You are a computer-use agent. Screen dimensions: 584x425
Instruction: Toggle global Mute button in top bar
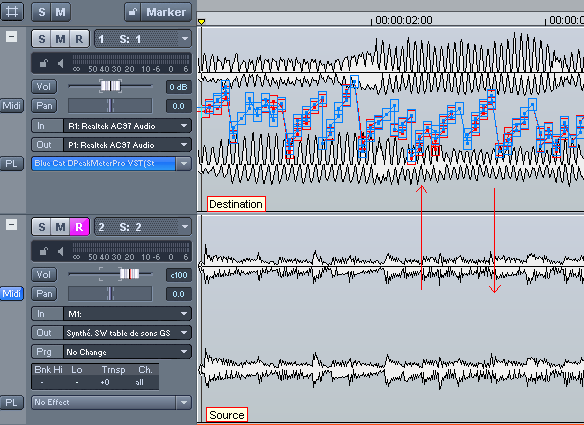click(x=60, y=12)
